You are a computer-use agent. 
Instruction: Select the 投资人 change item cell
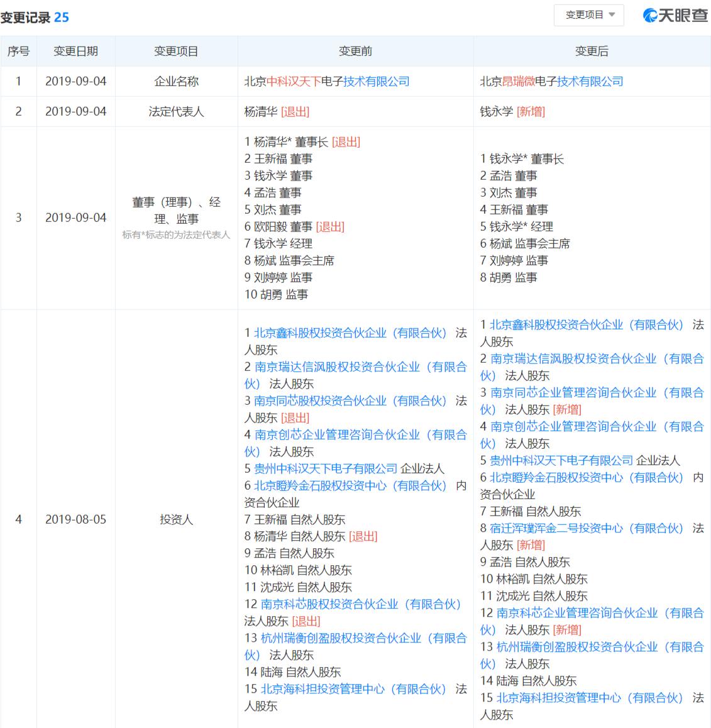pos(177,519)
